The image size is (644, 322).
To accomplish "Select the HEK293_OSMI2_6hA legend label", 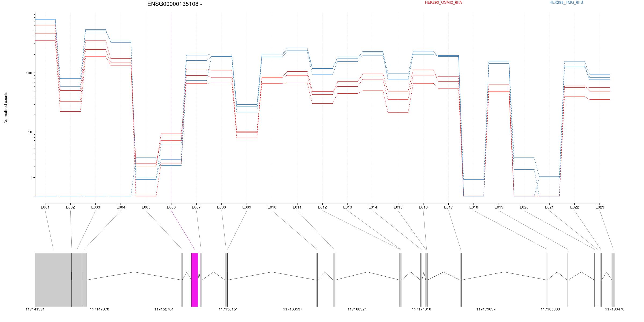I will coord(443,2).
